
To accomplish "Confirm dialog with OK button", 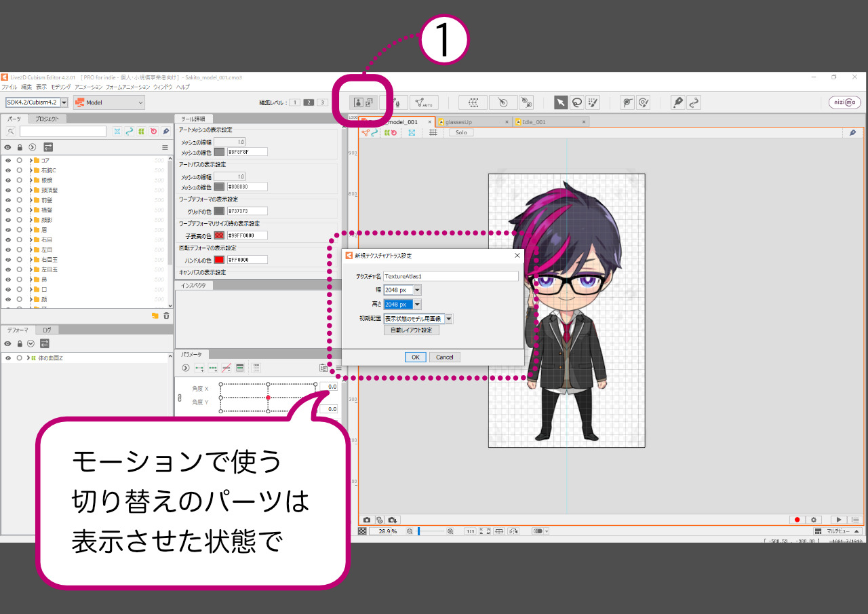I will [x=415, y=357].
